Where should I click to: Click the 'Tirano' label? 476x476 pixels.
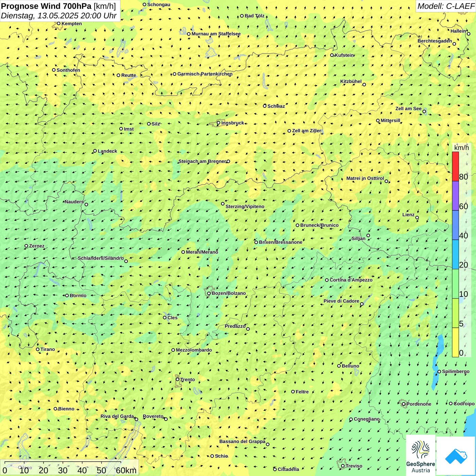[48, 350]
